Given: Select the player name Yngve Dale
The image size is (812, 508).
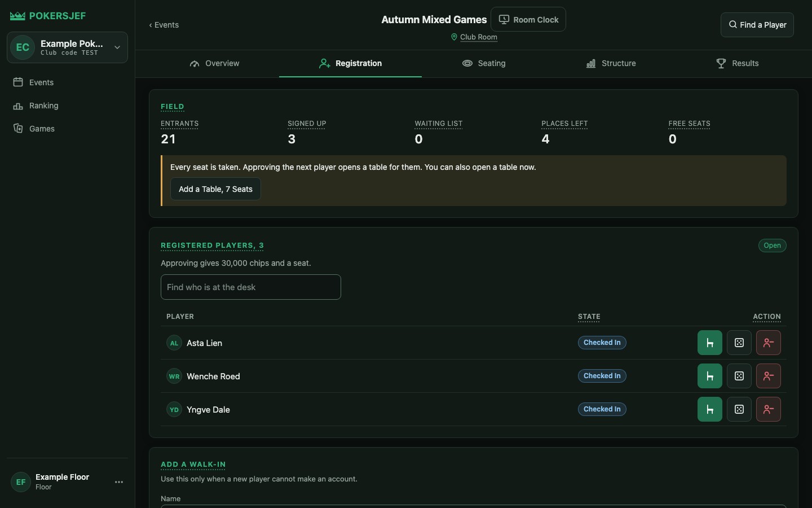Looking at the screenshot, I should tap(208, 410).
